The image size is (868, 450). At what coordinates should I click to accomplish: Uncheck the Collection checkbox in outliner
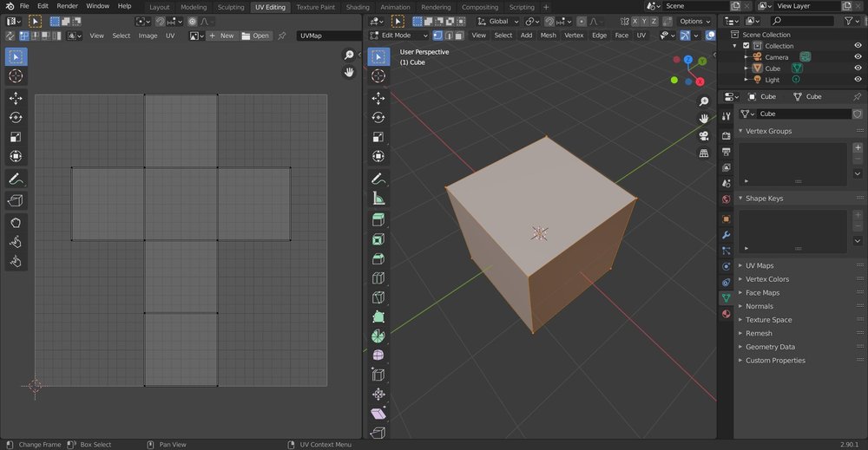tap(746, 46)
